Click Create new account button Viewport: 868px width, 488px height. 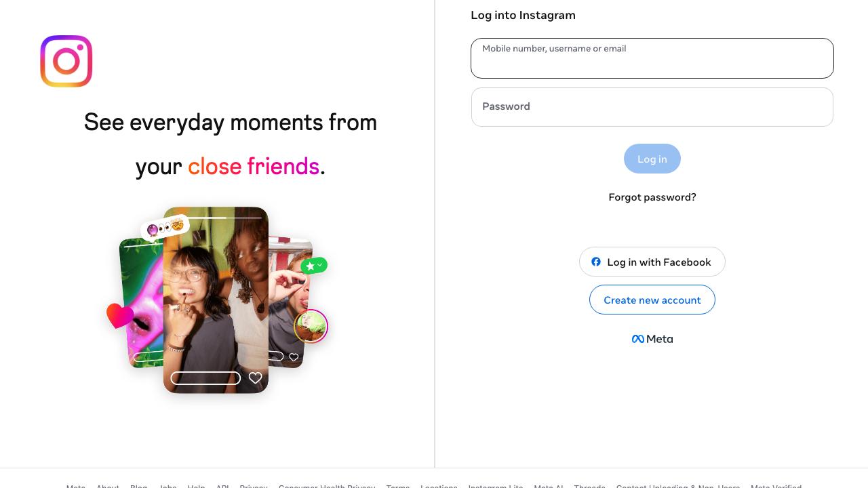[652, 300]
